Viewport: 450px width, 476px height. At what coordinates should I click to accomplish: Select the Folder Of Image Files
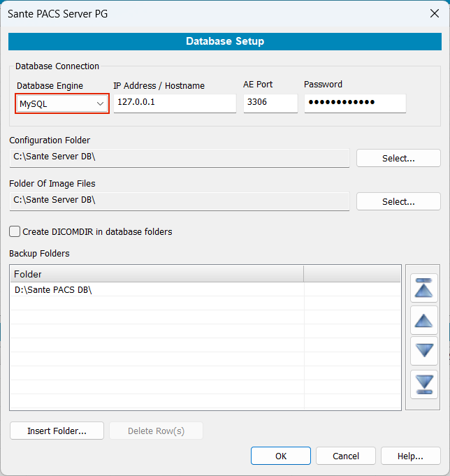tap(398, 201)
